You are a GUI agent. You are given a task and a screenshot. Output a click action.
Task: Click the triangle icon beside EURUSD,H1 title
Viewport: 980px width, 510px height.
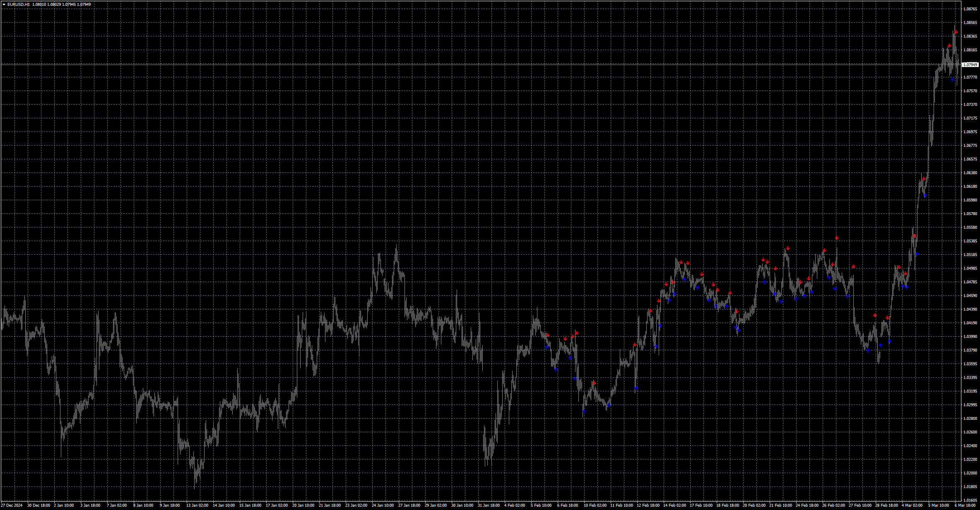click(x=4, y=5)
